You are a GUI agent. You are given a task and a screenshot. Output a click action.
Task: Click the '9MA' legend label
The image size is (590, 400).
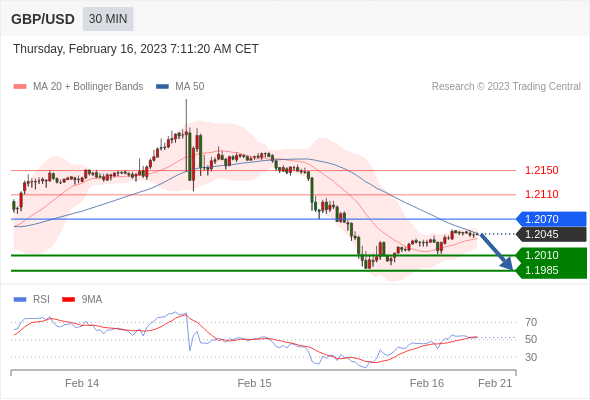click(x=92, y=300)
